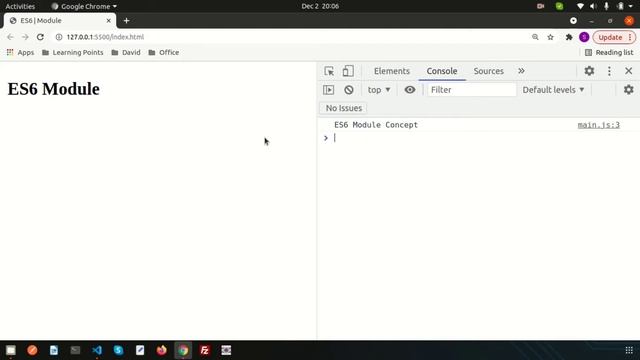Click the No Issues button
Screen dimensions: 640x360
tap(344, 108)
